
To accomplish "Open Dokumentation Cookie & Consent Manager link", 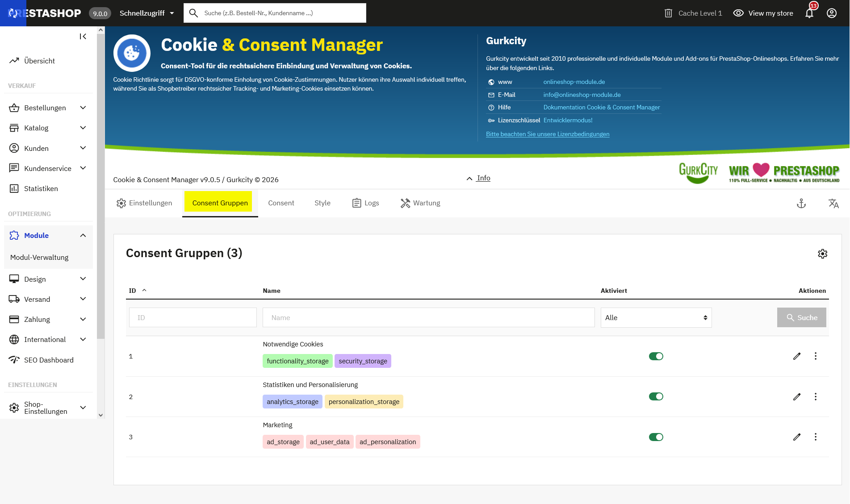I will point(601,107).
